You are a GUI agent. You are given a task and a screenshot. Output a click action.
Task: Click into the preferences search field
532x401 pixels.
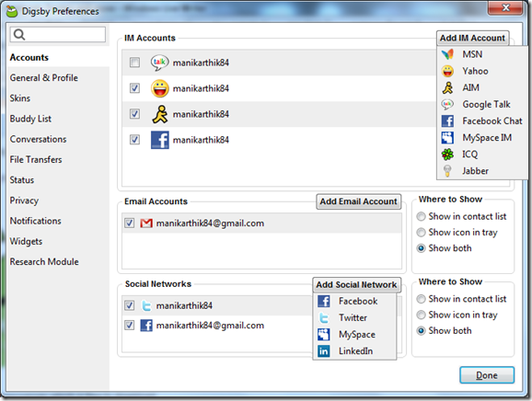[x=58, y=35]
